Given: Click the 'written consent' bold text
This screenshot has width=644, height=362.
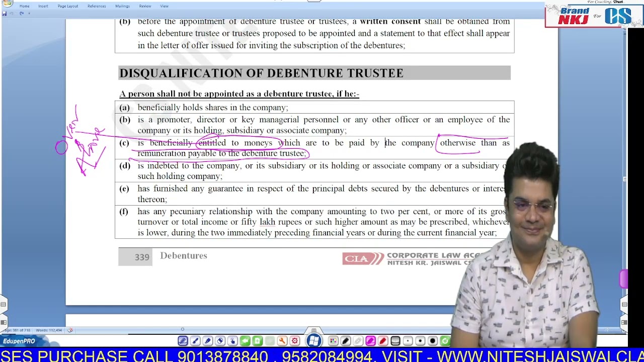Looking at the screenshot, I should [390, 22].
